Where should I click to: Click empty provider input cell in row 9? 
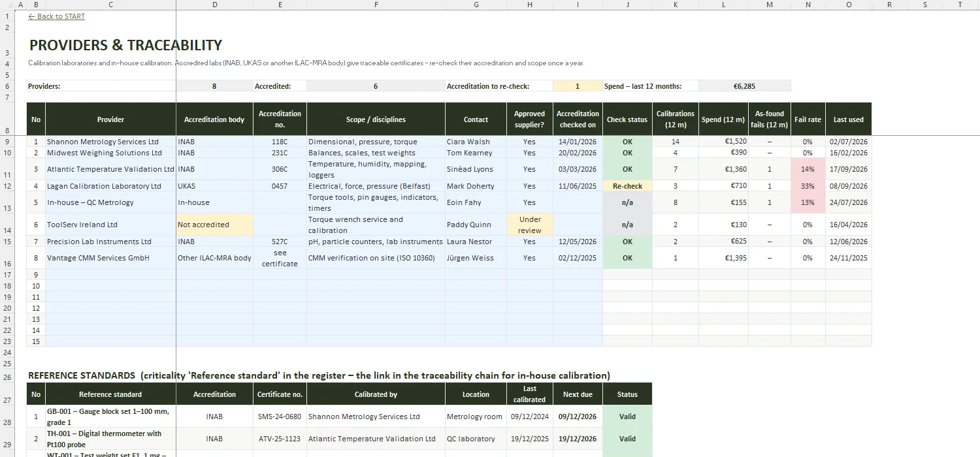pos(110,275)
